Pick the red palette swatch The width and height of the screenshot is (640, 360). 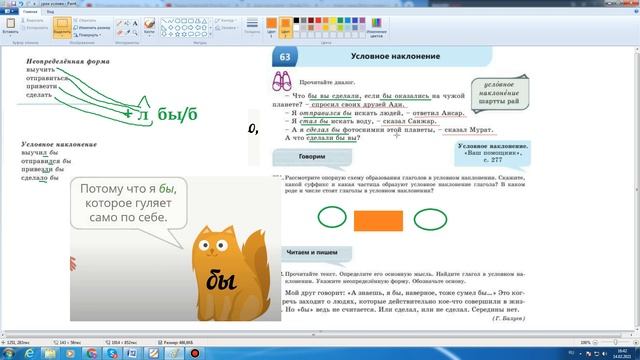318,20
